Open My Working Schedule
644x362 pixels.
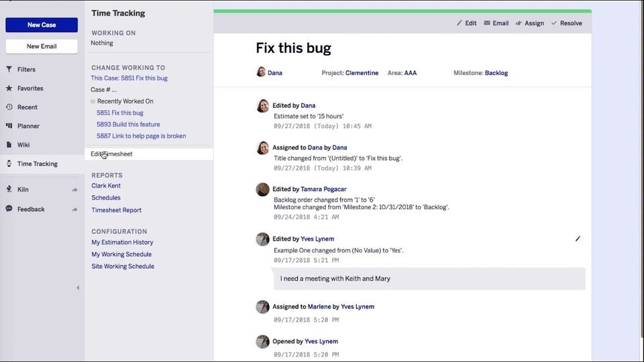(x=121, y=254)
